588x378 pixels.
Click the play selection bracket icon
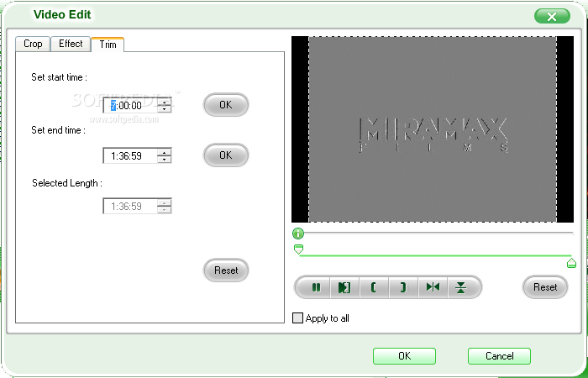pos(344,287)
